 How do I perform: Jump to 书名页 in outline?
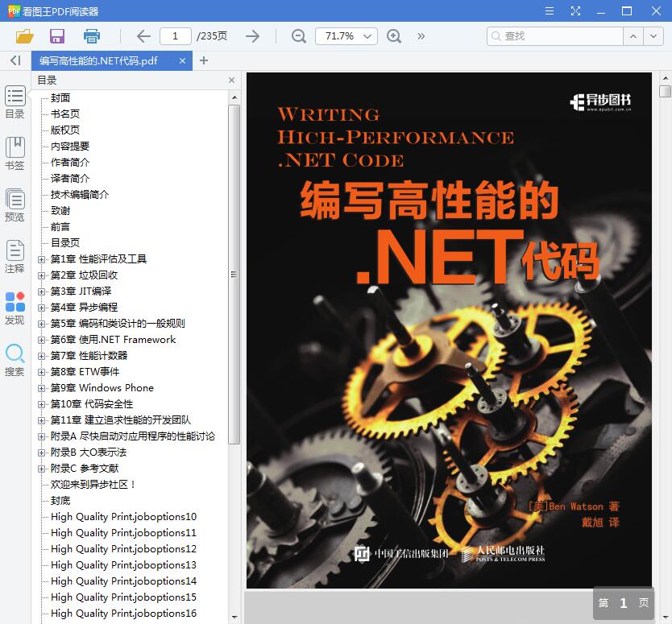coord(65,114)
